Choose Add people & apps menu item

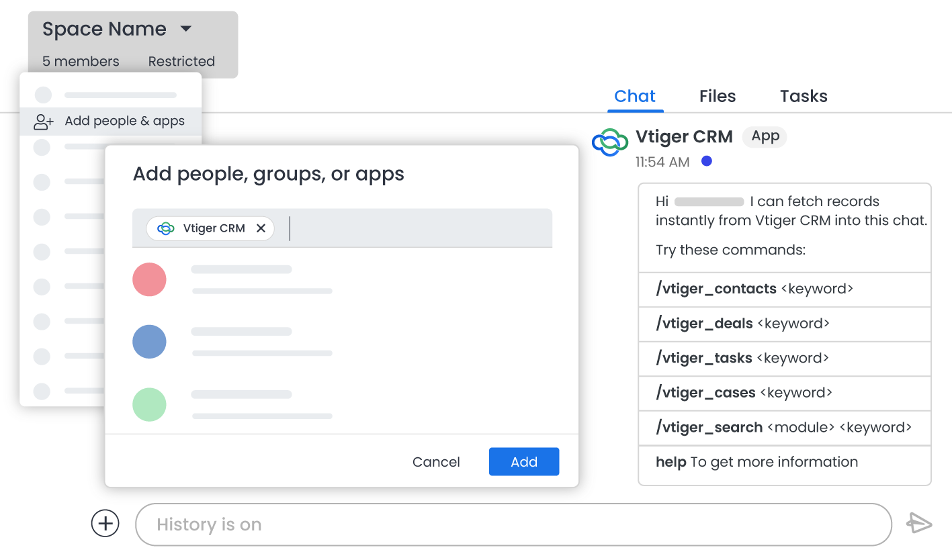pyautogui.click(x=124, y=122)
